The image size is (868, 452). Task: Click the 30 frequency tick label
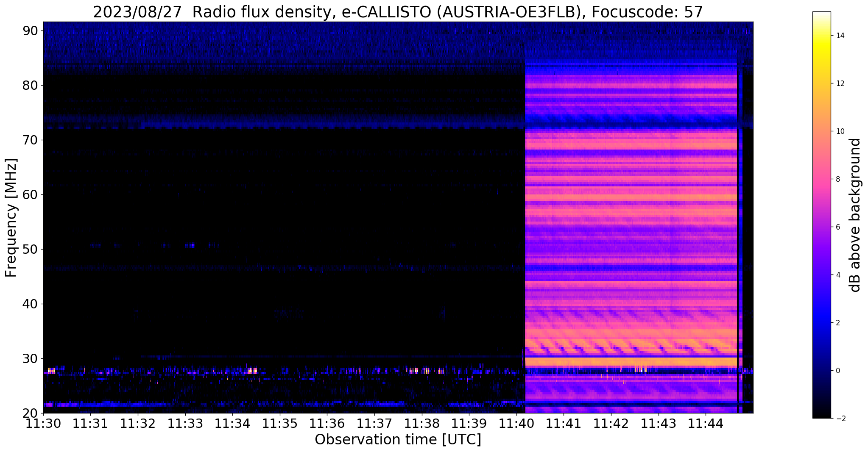click(x=31, y=358)
